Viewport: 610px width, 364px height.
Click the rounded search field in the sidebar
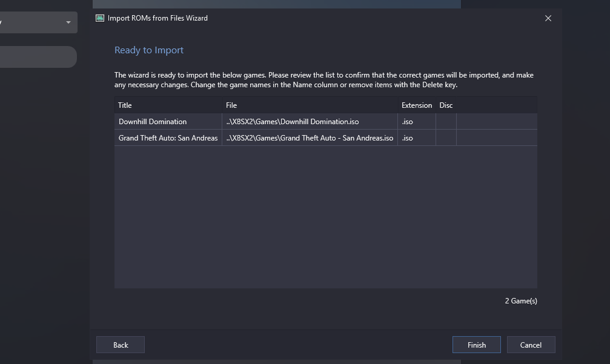click(x=38, y=57)
